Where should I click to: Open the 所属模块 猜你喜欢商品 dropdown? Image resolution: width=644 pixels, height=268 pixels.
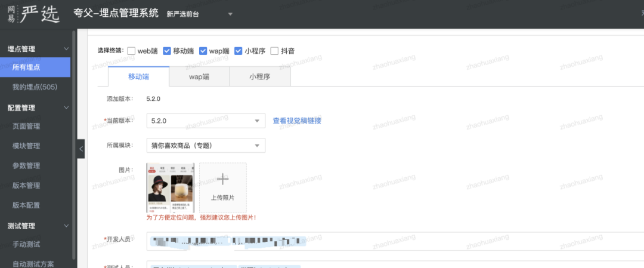click(206, 146)
